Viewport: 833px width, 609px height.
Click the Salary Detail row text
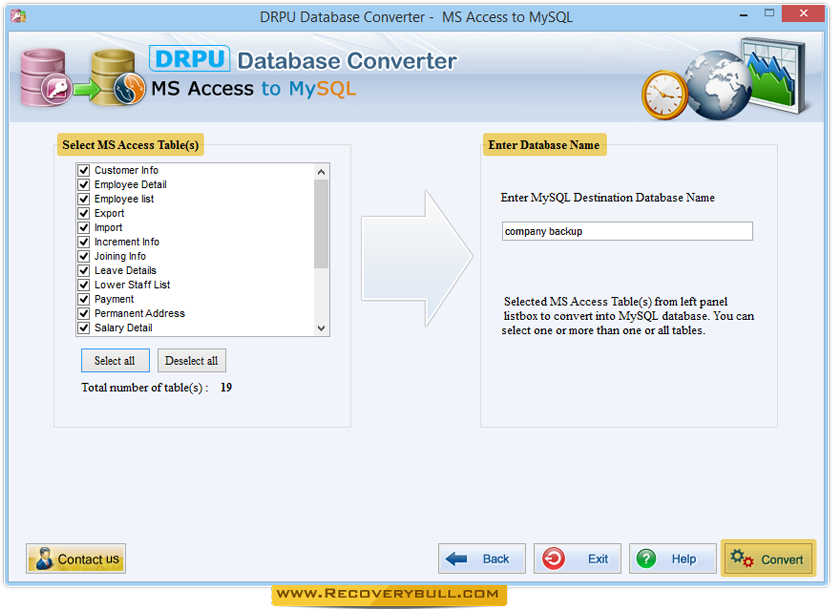click(x=123, y=328)
